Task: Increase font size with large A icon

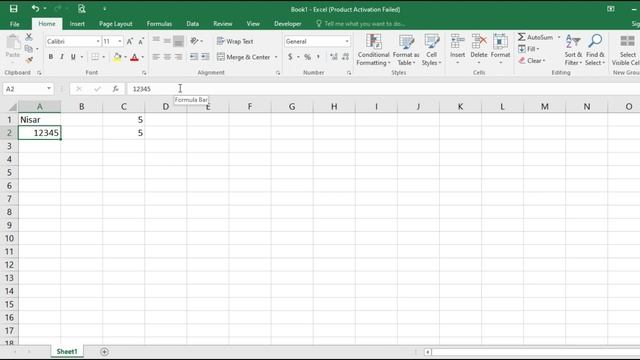Action: click(x=130, y=41)
